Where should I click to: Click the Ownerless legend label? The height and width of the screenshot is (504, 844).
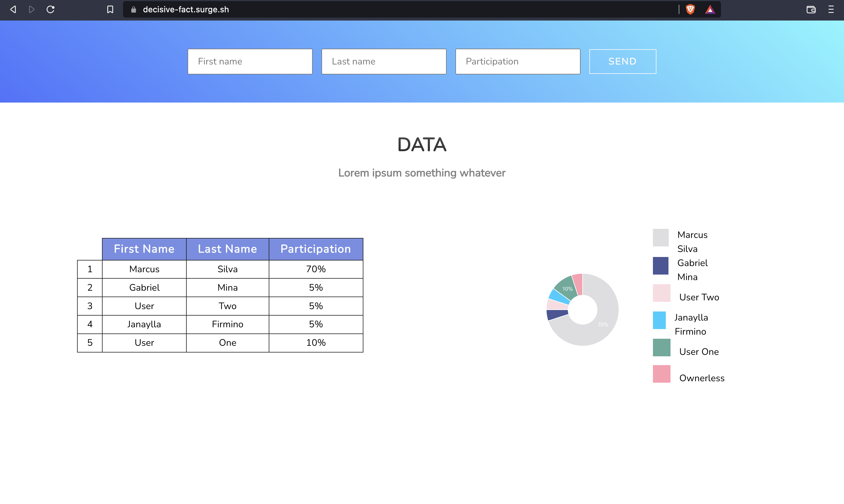pos(702,378)
